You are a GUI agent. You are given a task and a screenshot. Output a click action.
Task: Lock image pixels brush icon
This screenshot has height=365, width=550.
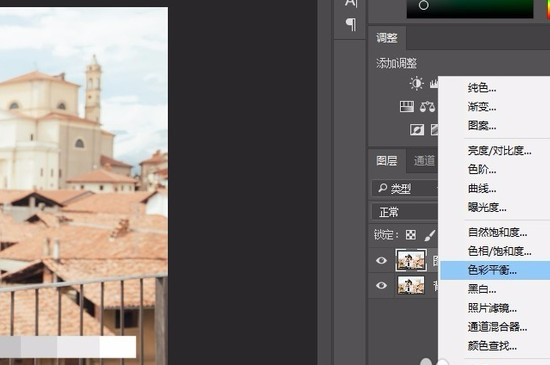coord(429,235)
